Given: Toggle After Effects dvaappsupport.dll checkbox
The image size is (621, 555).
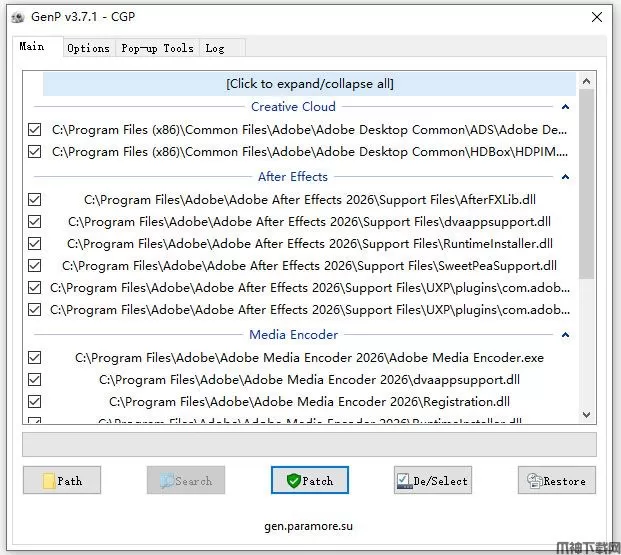Looking at the screenshot, I should click(34, 221).
